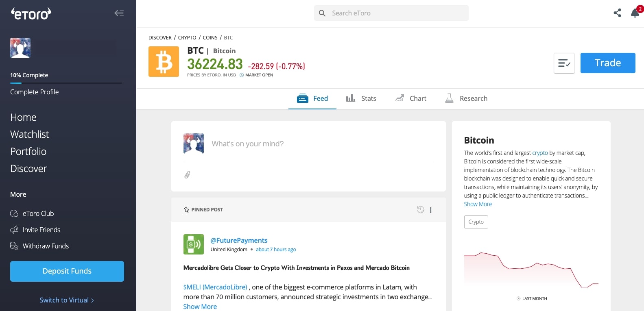Click the $MELI (MercadoLibre) link
The height and width of the screenshot is (311, 644).
click(x=215, y=287)
